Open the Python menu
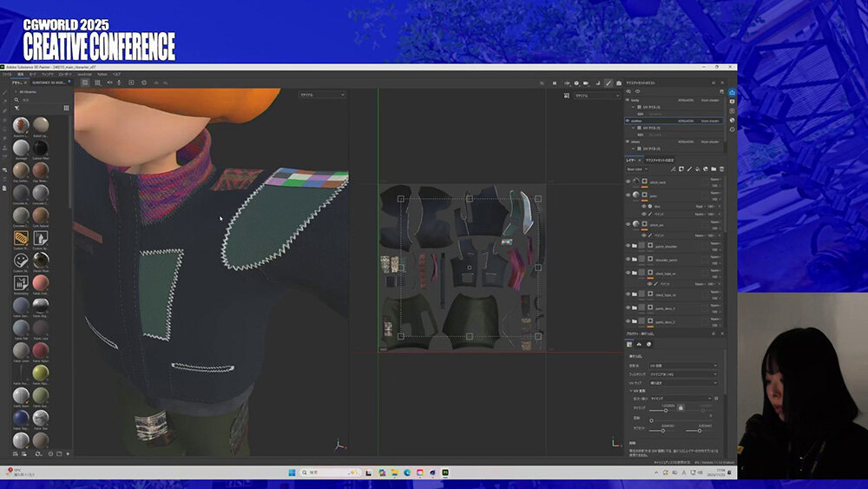The width and height of the screenshot is (868, 489). coord(102,75)
